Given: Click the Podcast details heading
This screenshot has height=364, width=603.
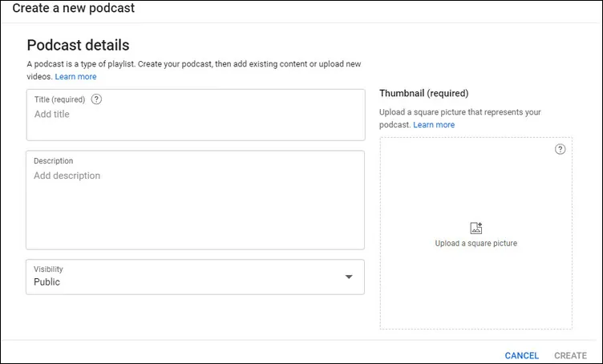Looking at the screenshot, I should tap(78, 45).
